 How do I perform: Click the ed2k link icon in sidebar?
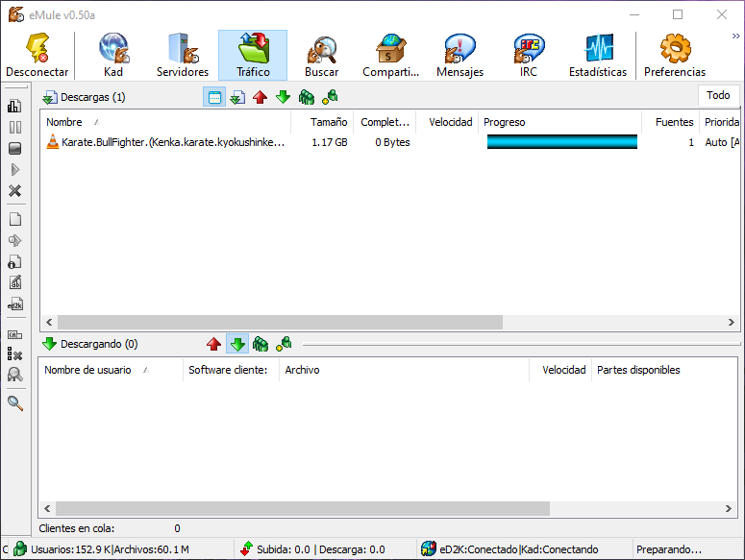click(15, 304)
